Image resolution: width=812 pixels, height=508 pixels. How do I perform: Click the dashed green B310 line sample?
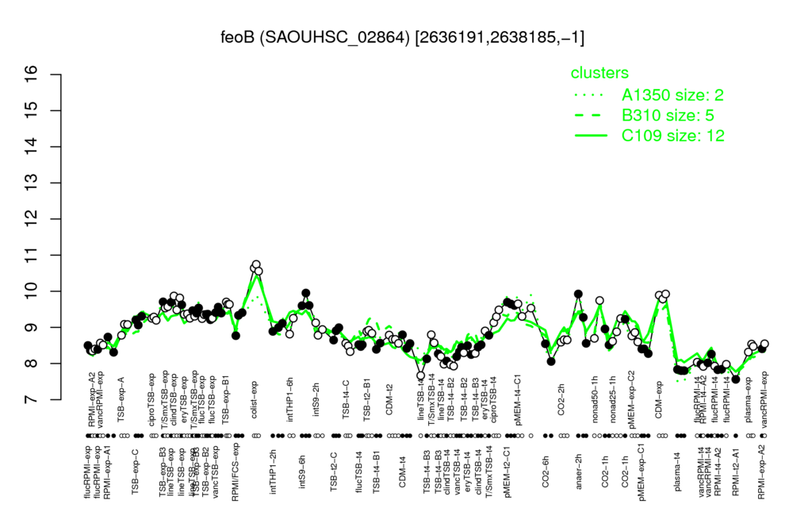pos(591,115)
